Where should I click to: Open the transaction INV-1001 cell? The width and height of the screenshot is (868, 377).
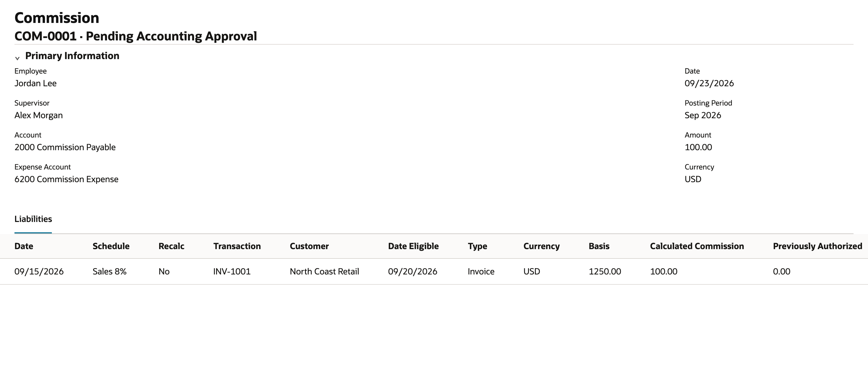click(x=232, y=271)
